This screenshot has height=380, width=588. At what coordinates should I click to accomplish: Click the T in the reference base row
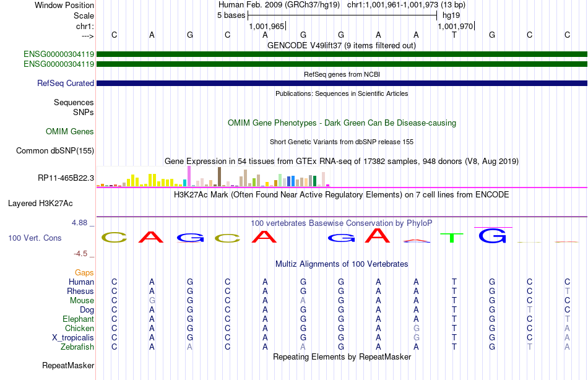(x=454, y=35)
